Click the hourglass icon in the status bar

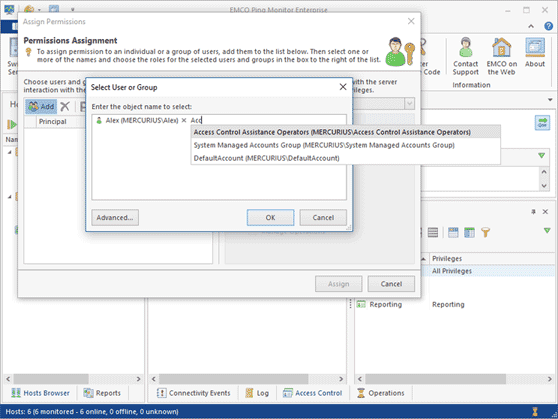535,412
